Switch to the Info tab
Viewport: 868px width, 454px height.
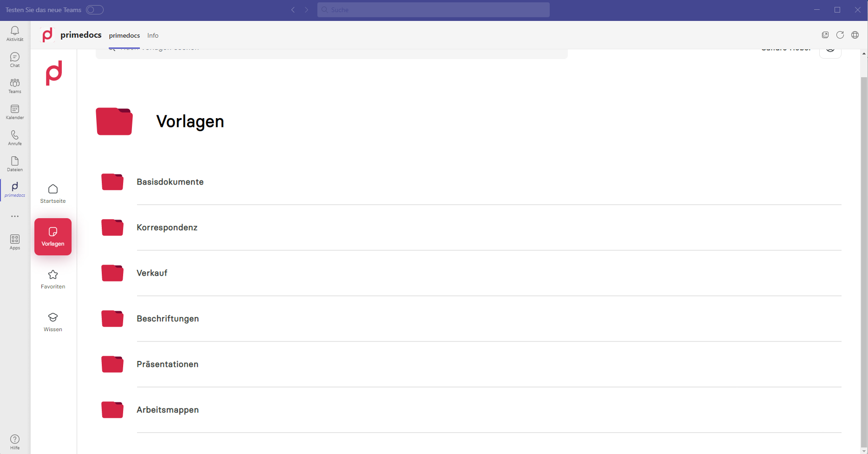pyautogui.click(x=153, y=35)
